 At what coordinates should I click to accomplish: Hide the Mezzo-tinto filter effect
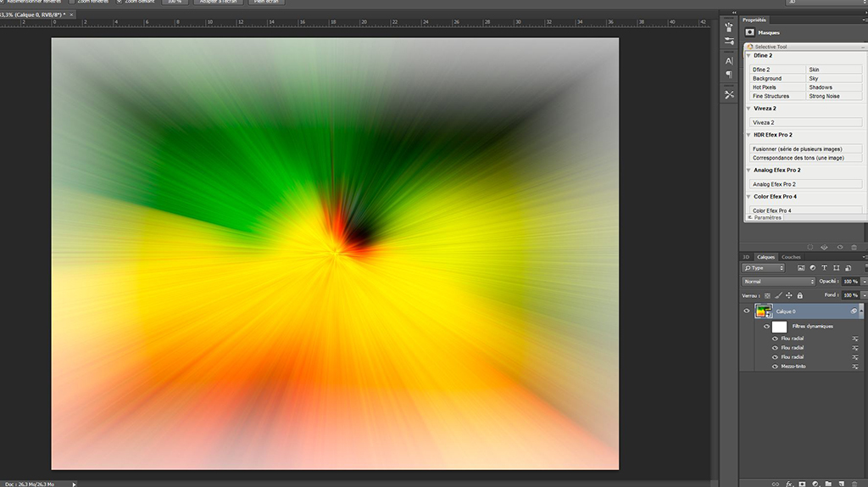775,367
